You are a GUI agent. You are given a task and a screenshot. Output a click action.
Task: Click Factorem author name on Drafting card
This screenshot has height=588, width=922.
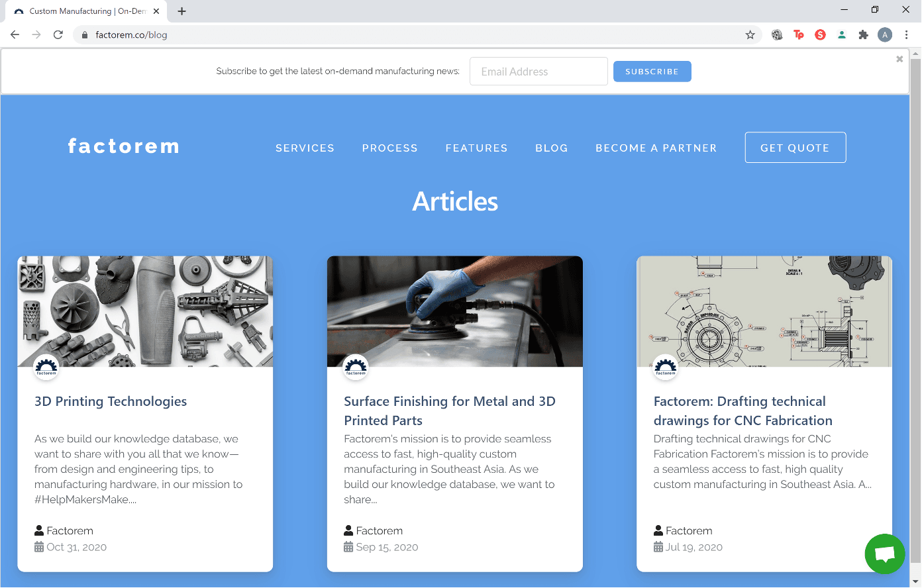click(x=689, y=530)
